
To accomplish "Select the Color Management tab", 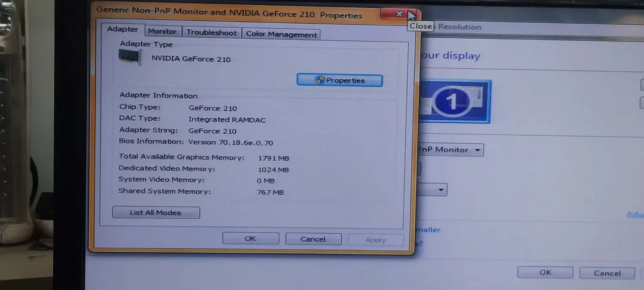I will click(x=281, y=35).
